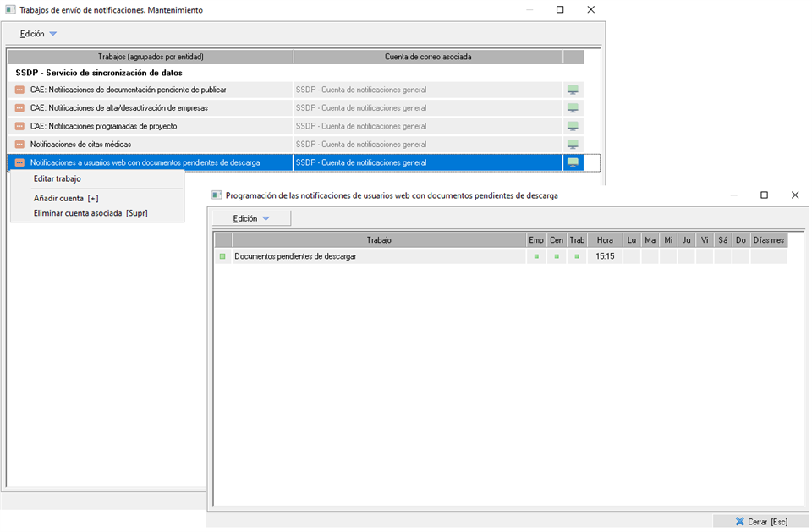Choose Eliminar cuenta asociada [Supr] option
Screen dimensions: 812x532
tap(91, 213)
